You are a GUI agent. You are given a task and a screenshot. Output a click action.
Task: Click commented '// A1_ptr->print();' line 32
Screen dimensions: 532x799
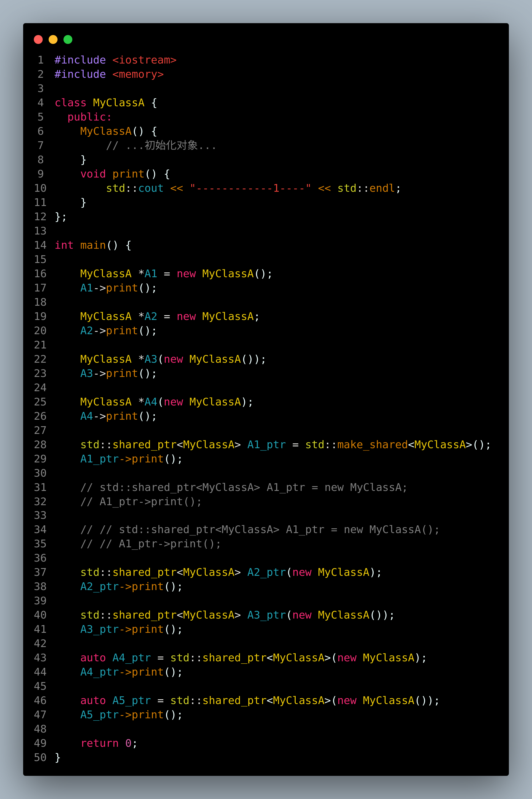click(x=141, y=502)
